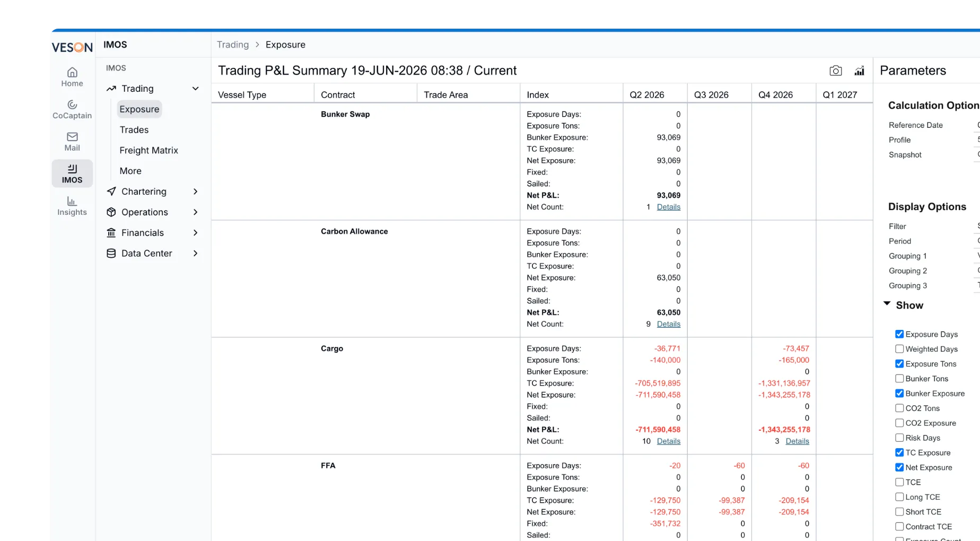The height and width of the screenshot is (541, 980).
Task: Take a snapshot with camera icon
Action: pyautogui.click(x=836, y=71)
